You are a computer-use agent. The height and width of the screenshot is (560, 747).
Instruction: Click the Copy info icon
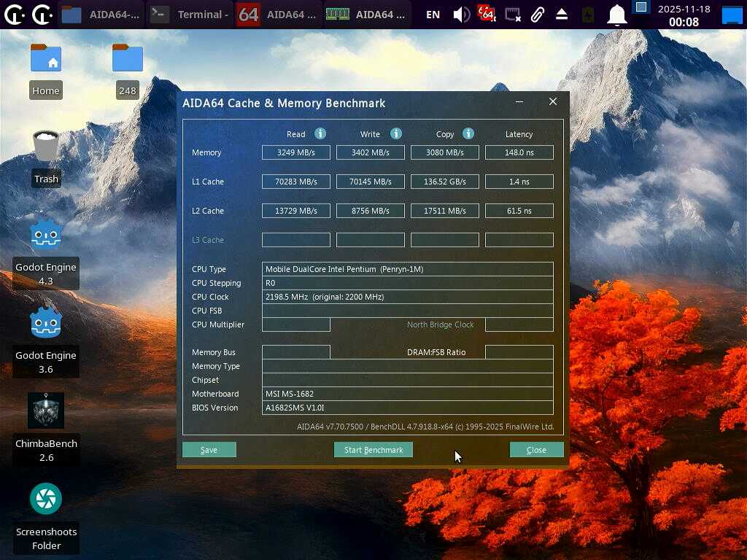468,133
